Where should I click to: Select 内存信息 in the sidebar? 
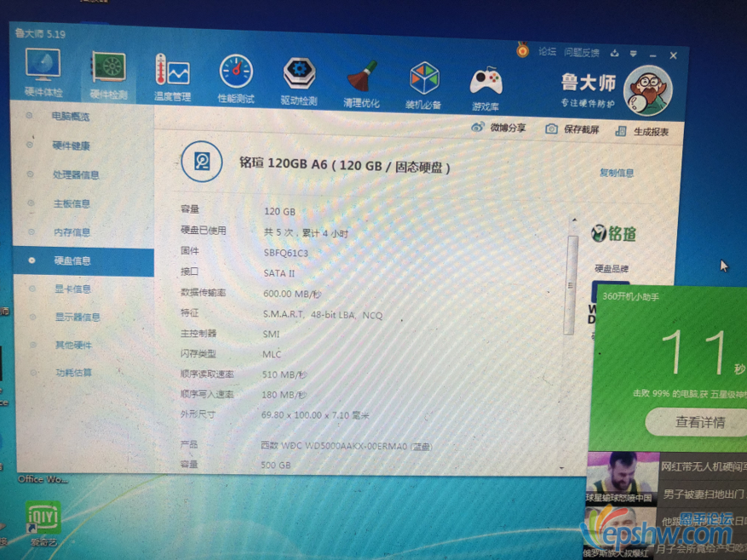tap(72, 232)
